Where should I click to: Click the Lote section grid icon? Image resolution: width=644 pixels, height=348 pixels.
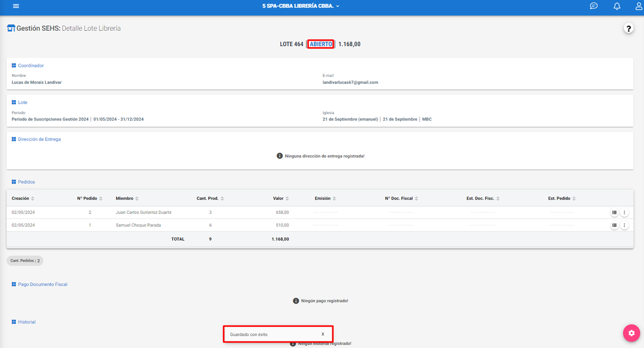pyautogui.click(x=14, y=102)
